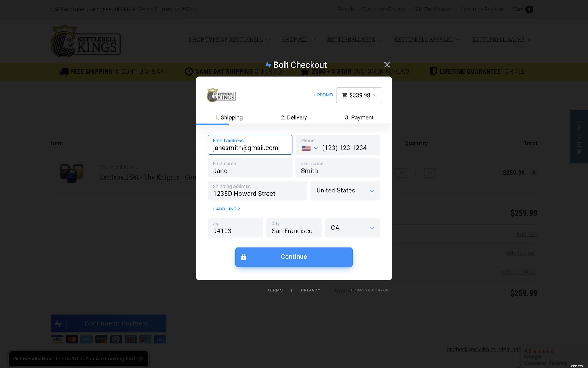
Task: Switch to the Payment tab
Action: click(359, 117)
